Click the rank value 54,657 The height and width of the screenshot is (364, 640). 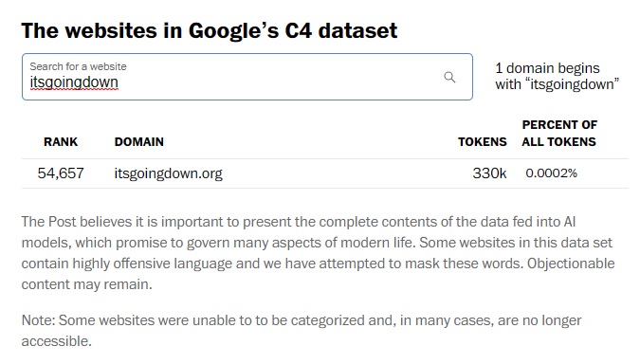pyautogui.click(x=61, y=173)
